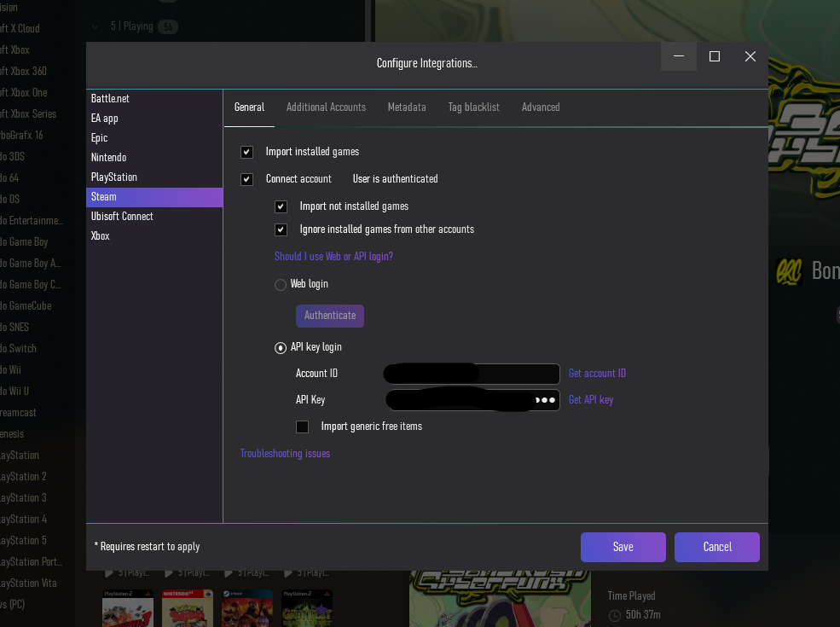Click Microsoft Xbox One in background sidebar
This screenshot has height=627, width=840.
pyautogui.click(x=24, y=93)
